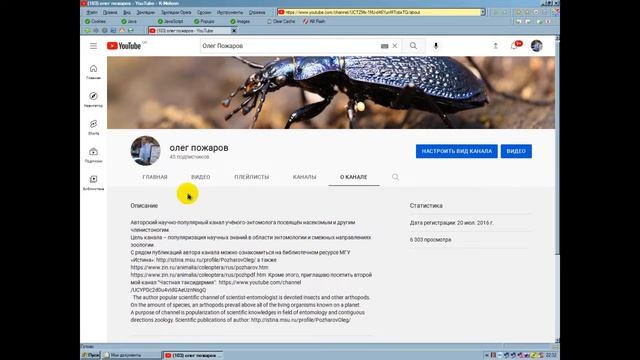Select the О КАНАЛЕ tab
Image resolution: width=640 pixels, height=360 pixels.
tap(354, 177)
